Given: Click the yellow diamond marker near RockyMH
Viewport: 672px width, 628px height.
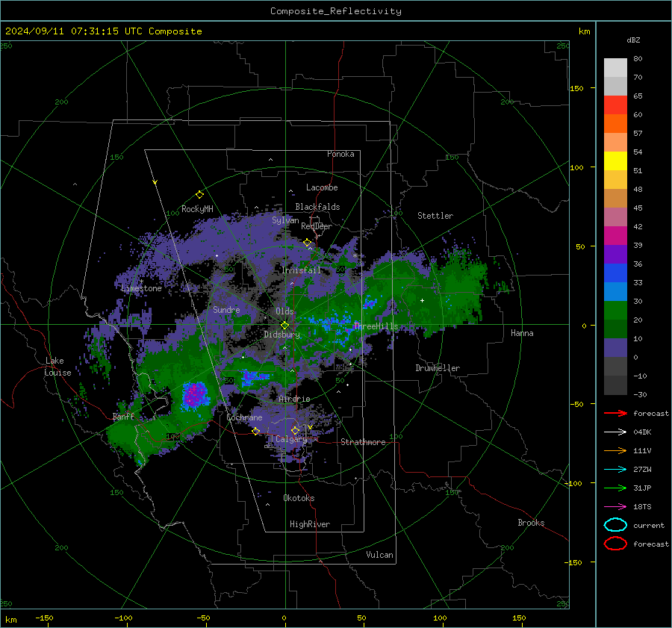Looking at the screenshot, I should pyautogui.click(x=199, y=195).
